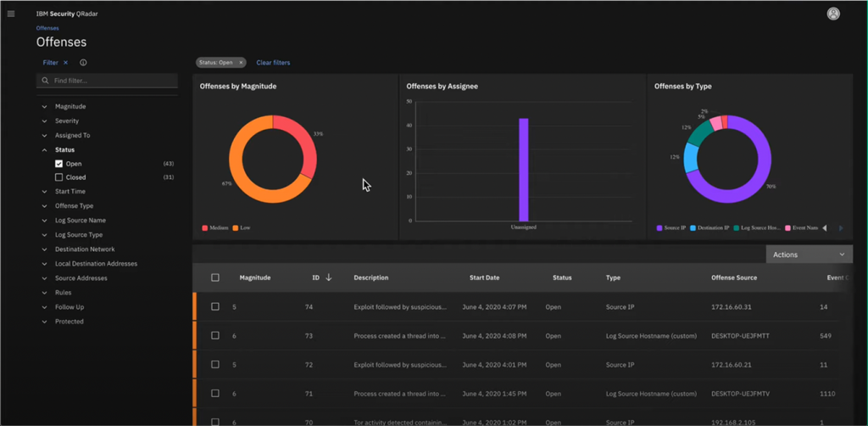
Task: Open the user profile avatar
Action: [833, 14]
